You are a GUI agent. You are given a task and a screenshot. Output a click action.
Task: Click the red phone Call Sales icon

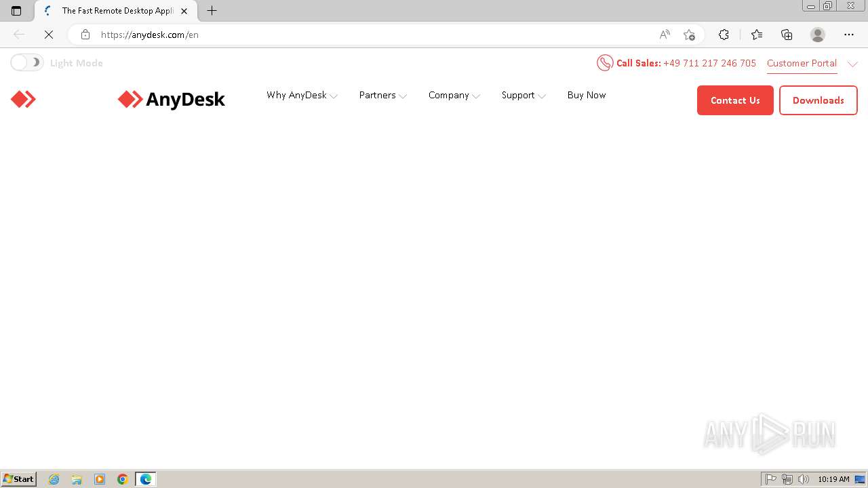pos(604,63)
